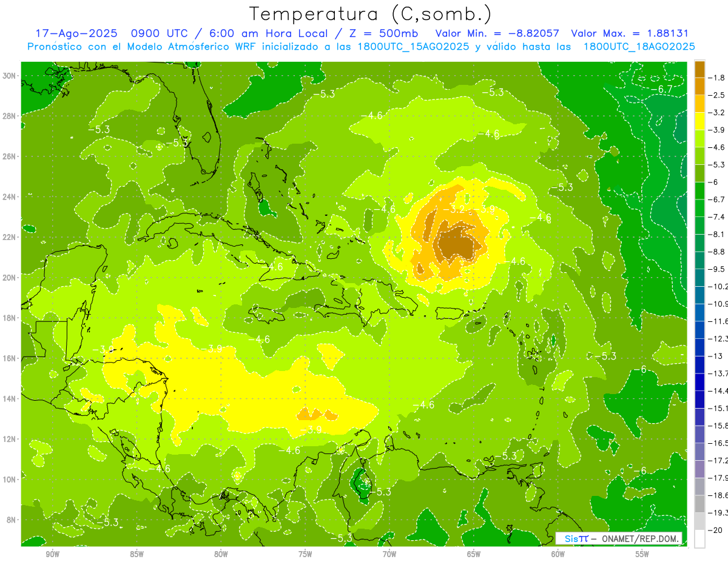Click the white swatch below -20 on the scale
Screen dimensions: 728x562
700,538
